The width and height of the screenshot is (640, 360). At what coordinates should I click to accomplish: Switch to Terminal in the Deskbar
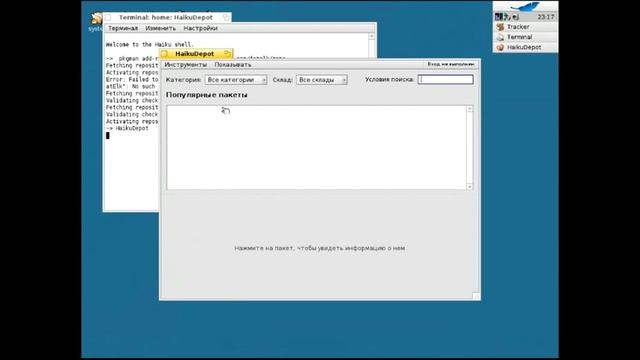[x=525, y=37]
